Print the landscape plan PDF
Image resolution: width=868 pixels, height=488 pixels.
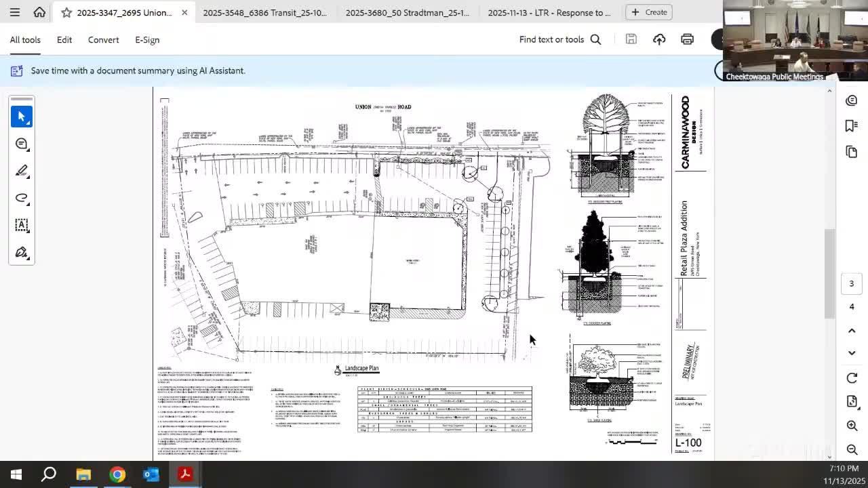[687, 39]
